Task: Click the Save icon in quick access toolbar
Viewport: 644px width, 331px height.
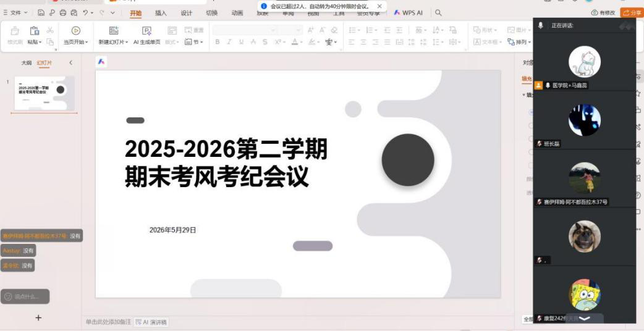Action: 41,13
